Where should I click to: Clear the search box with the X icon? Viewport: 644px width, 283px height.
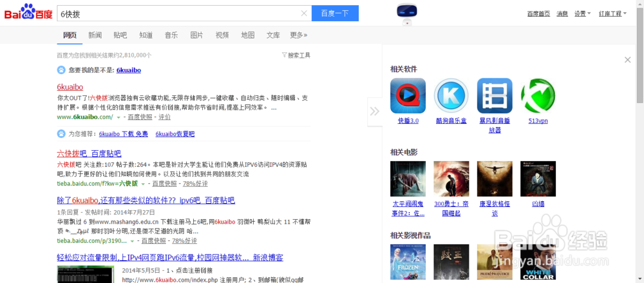pyautogui.click(x=304, y=13)
